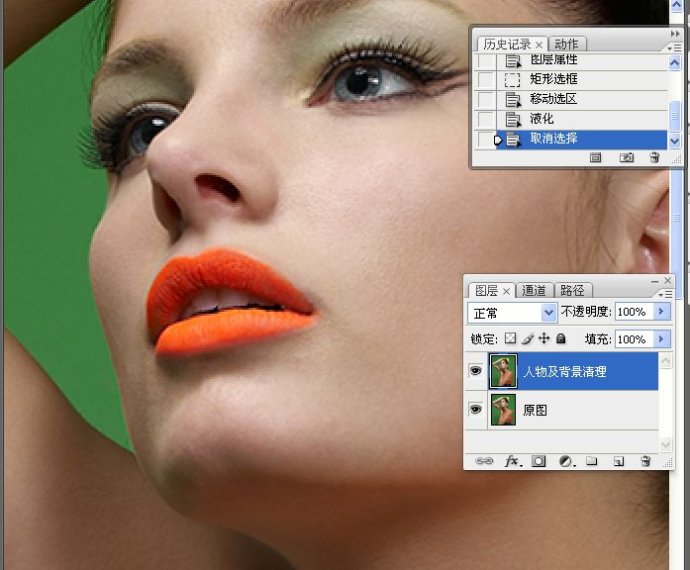Select the 取消选择 history state
690x570 pixels.
coord(554,139)
